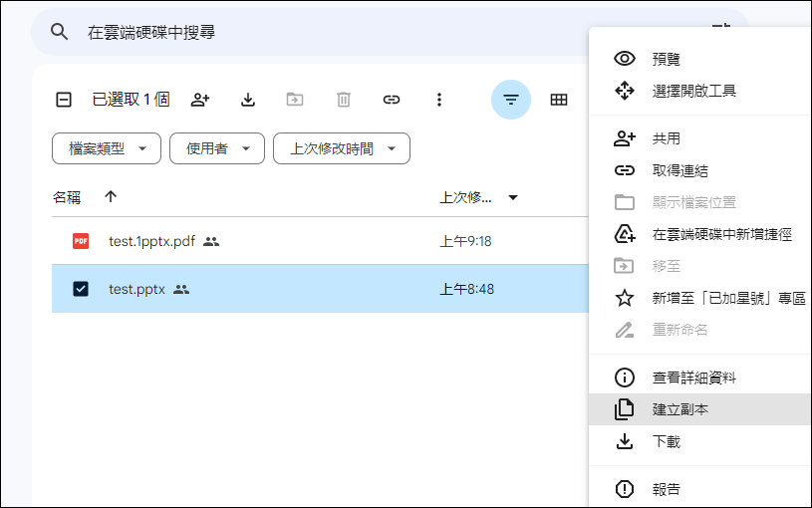The image size is (812, 508).
Task: Click the 已選取 1 個 selection label
Action: pyautogui.click(x=132, y=100)
